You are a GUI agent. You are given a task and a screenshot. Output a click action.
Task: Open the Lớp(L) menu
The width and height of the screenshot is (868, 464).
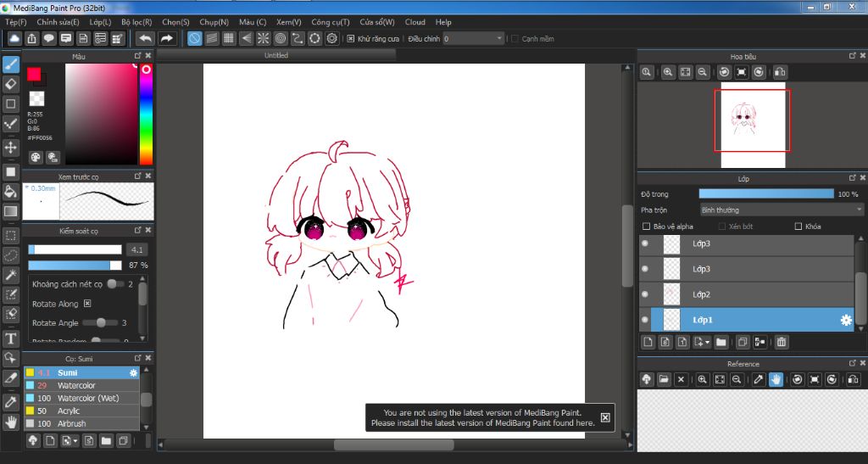100,22
